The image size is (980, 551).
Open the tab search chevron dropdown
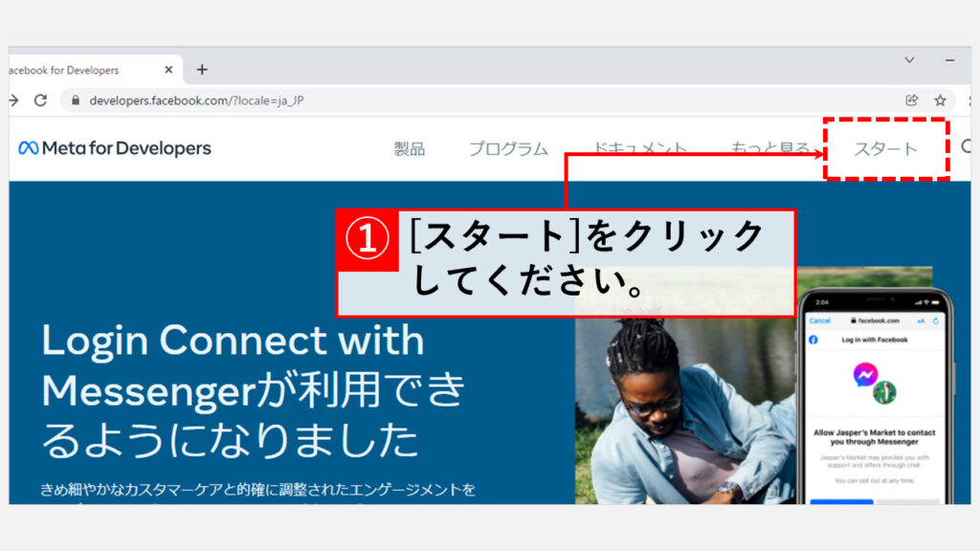tap(909, 60)
